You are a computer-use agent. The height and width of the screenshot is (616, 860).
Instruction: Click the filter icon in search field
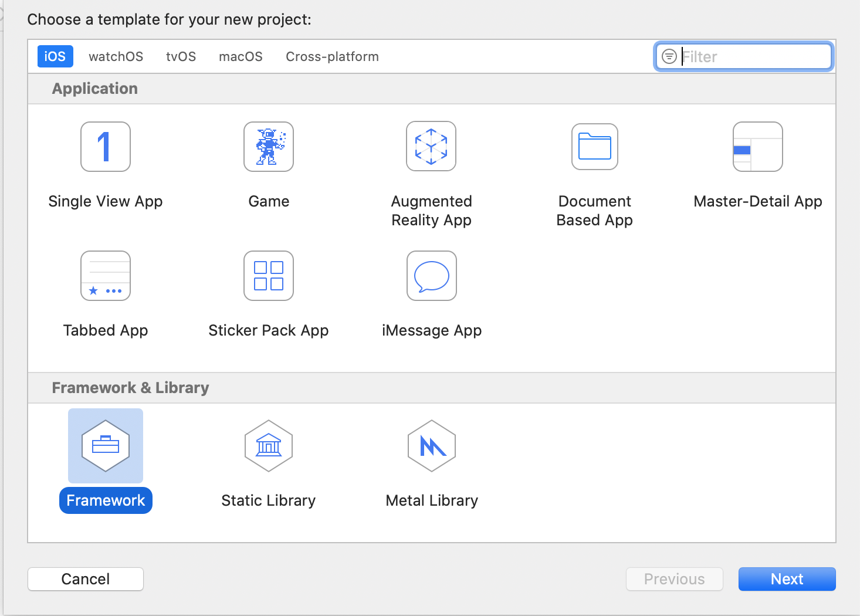tap(669, 56)
